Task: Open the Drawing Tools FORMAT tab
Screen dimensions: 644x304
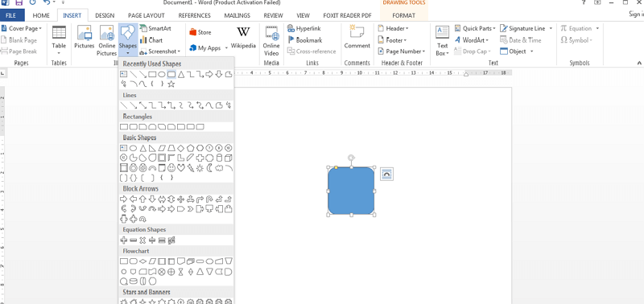Action: tap(404, 15)
